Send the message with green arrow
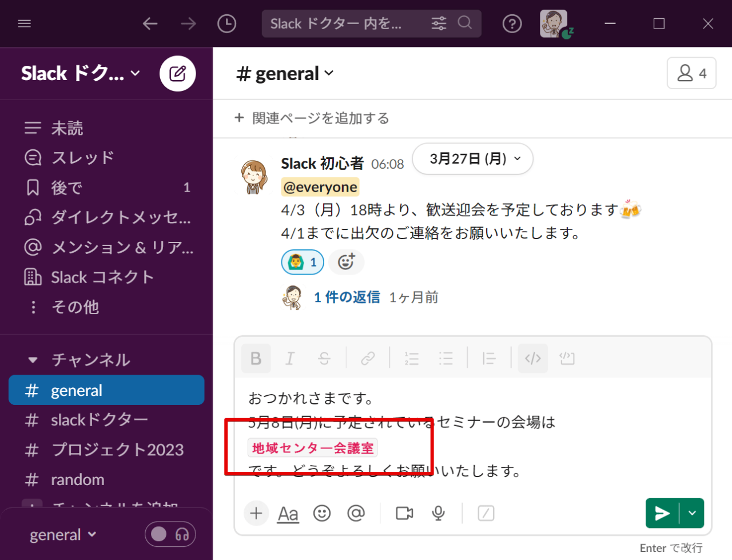The width and height of the screenshot is (732, 560). (x=662, y=513)
